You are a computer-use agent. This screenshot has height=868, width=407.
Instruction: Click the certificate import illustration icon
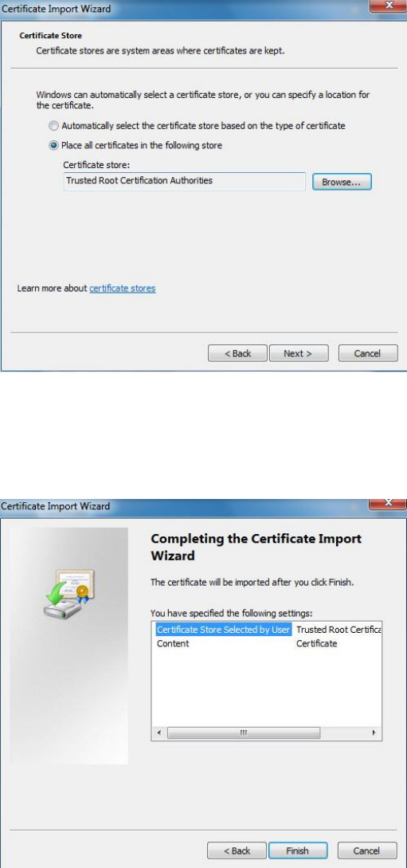pos(69,594)
